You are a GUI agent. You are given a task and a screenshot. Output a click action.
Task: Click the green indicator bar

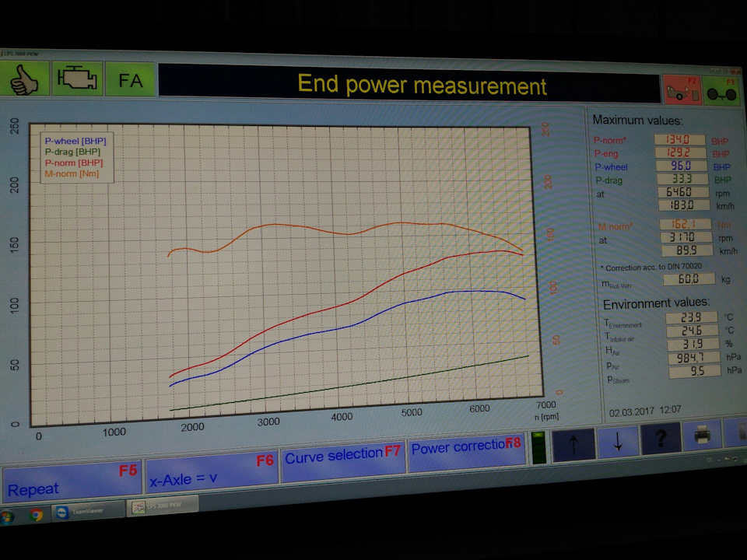[538, 447]
